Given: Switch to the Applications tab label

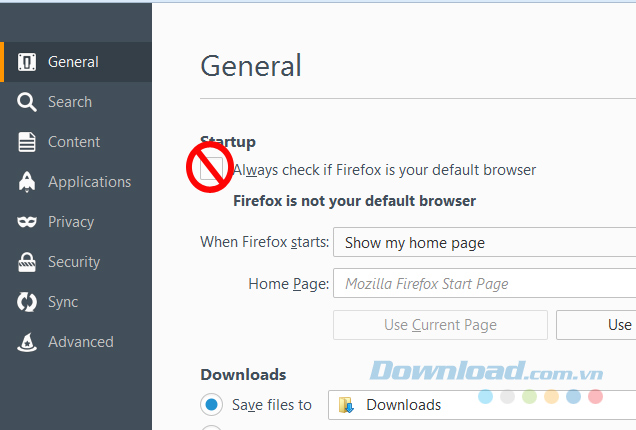Looking at the screenshot, I should [x=90, y=182].
